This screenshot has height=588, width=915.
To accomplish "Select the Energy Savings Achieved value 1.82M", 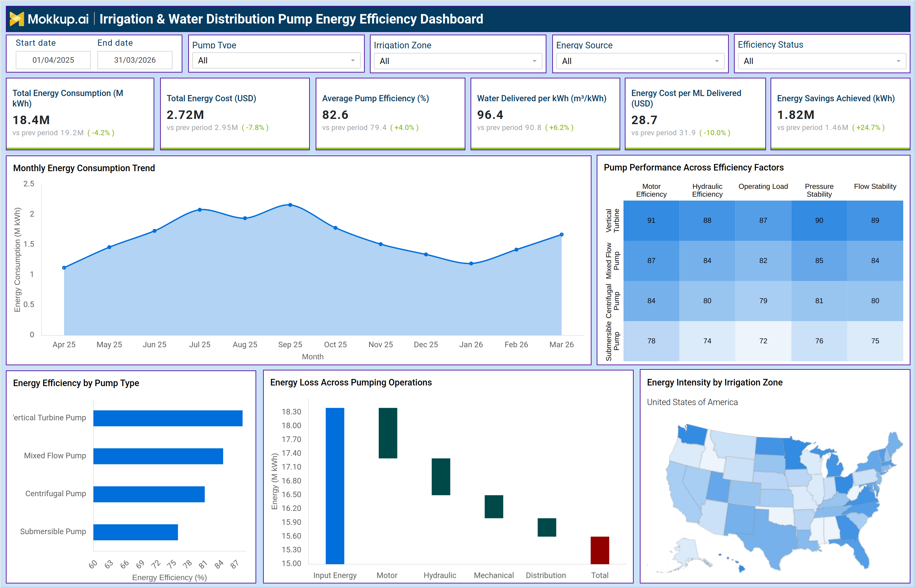I will (x=796, y=115).
